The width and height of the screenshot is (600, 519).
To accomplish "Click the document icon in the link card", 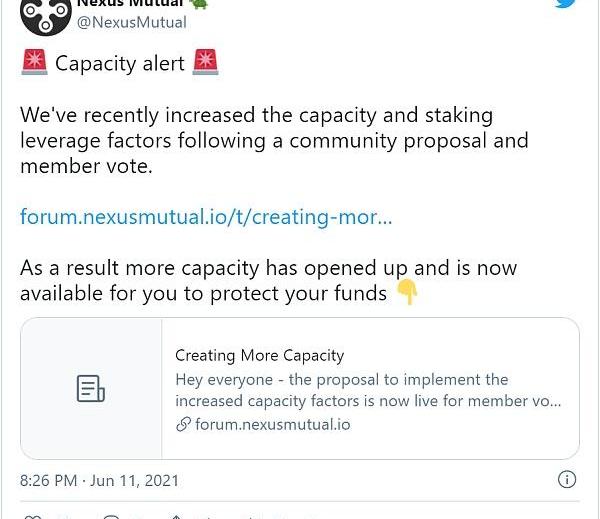I will click(x=91, y=389).
